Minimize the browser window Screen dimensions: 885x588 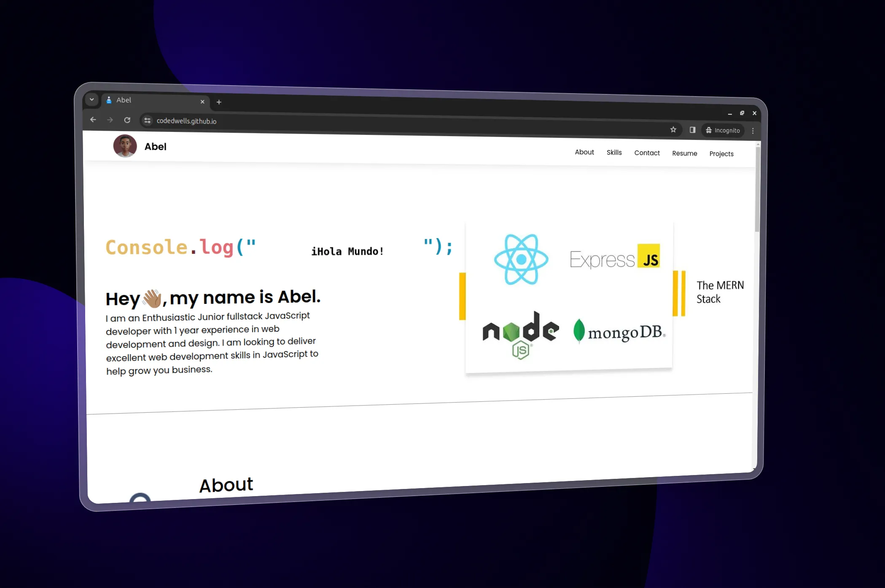point(730,113)
